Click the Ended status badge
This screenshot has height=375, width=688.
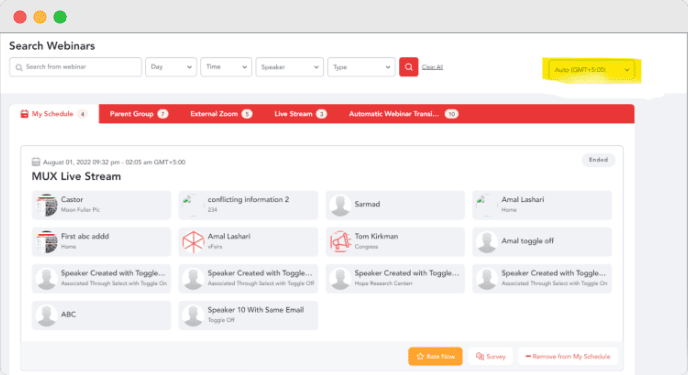pos(598,160)
